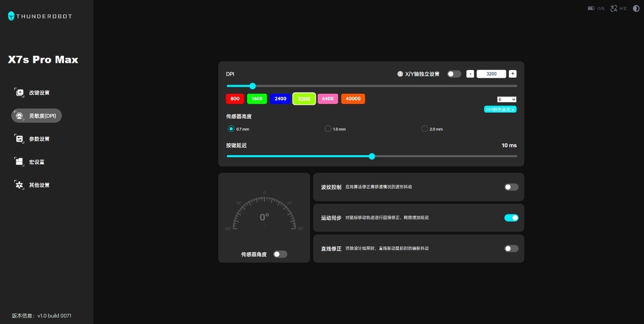
Task: Click the 按键延迟 slider handle
Action: pos(372,157)
